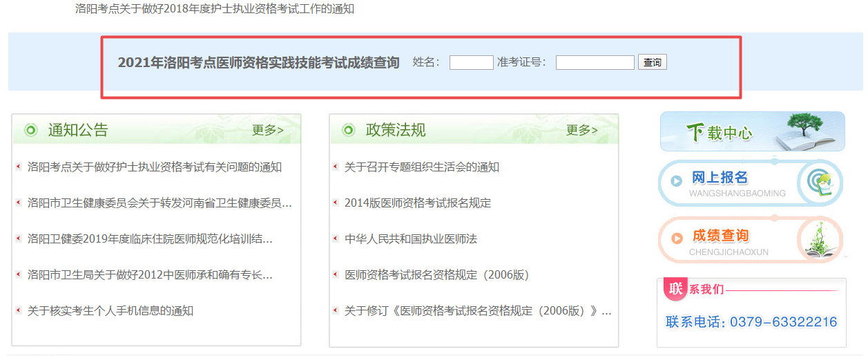The image size is (868, 356).
Task: Open 洛阳考点关于做好护士执业资格考试有关问题的通知
Action: [155, 167]
